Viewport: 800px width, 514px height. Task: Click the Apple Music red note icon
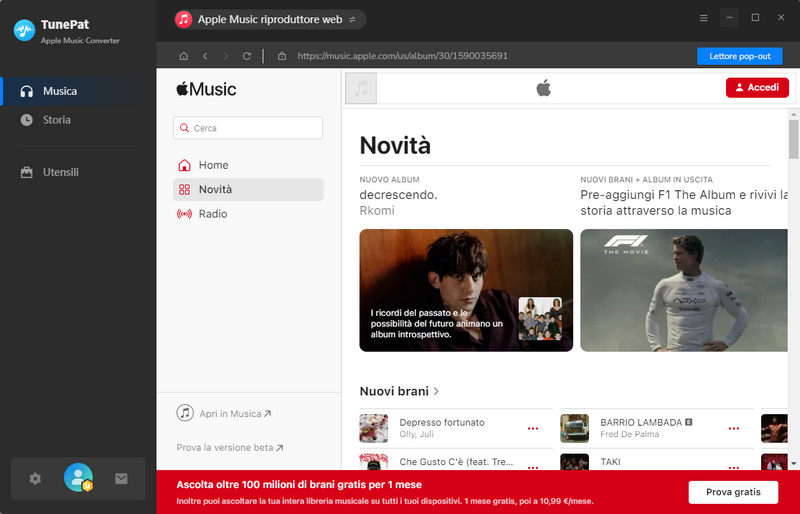pyautogui.click(x=183, y=19)
